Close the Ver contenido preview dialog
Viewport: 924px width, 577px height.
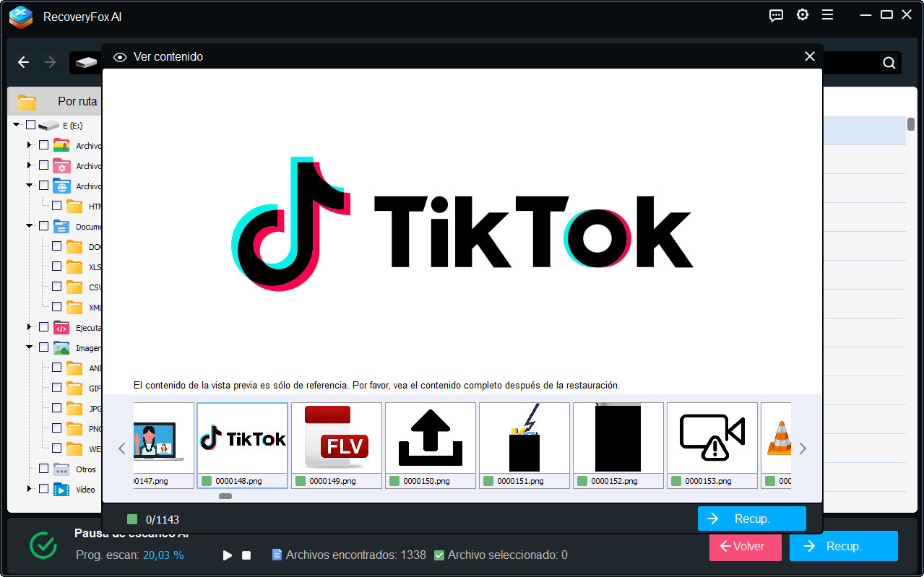pos(809,56)
